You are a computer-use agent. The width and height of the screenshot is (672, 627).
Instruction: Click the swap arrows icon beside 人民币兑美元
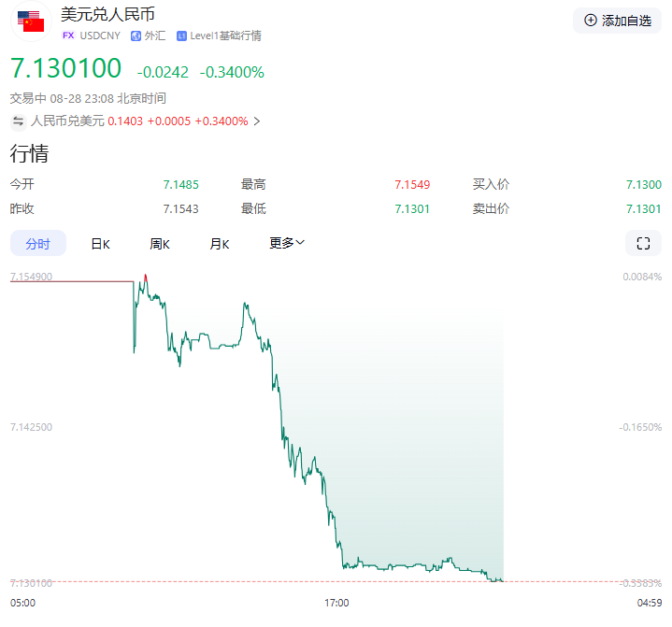coord(18,121)
